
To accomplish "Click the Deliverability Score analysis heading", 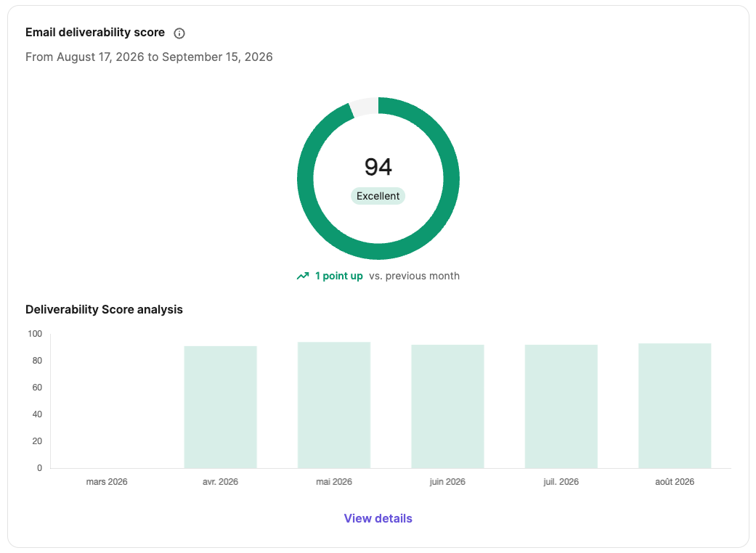I will 104,309.
